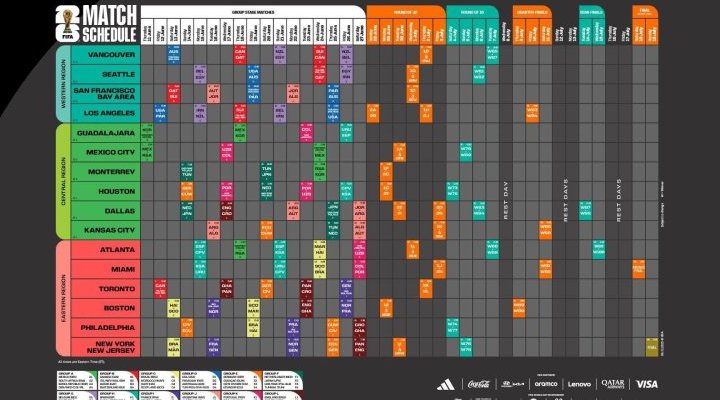Click the Central Region label
Viewport: 720px width, 400px height.
coord(63,181)
